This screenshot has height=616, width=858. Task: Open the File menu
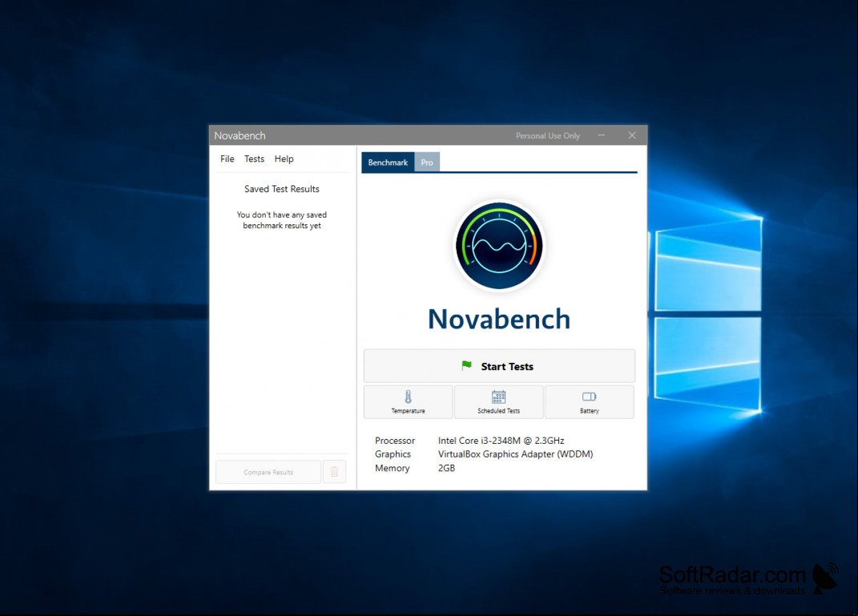click(x=227, y=159)
